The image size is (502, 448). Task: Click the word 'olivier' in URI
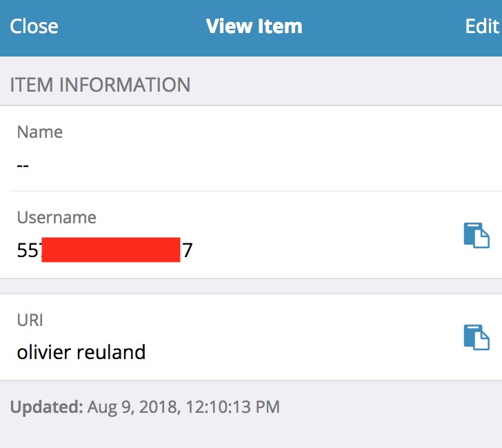pos(43,352)
